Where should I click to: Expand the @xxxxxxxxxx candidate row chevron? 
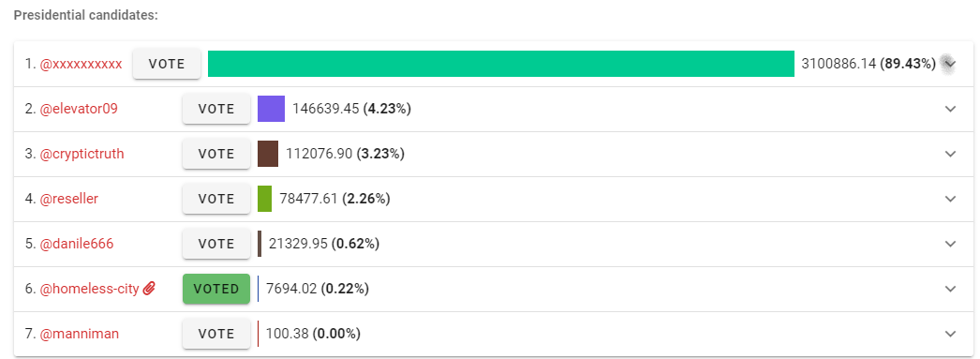click(x=950, y=64)
